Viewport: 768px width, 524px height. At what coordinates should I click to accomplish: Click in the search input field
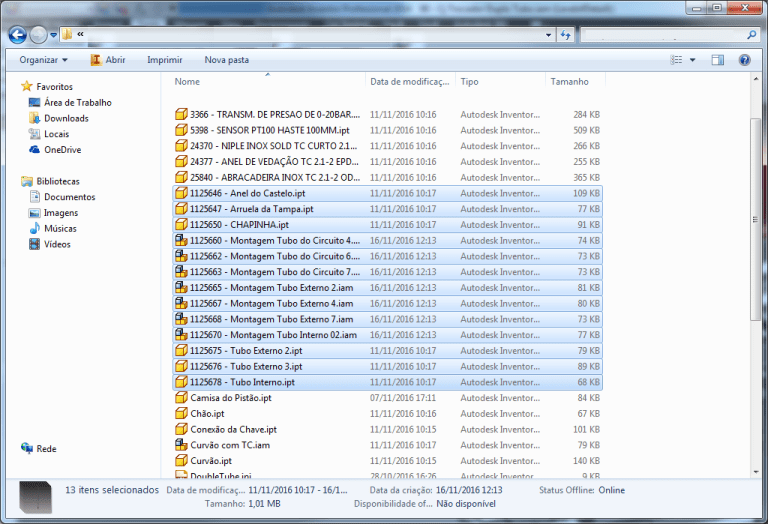(x=664, y=35)
